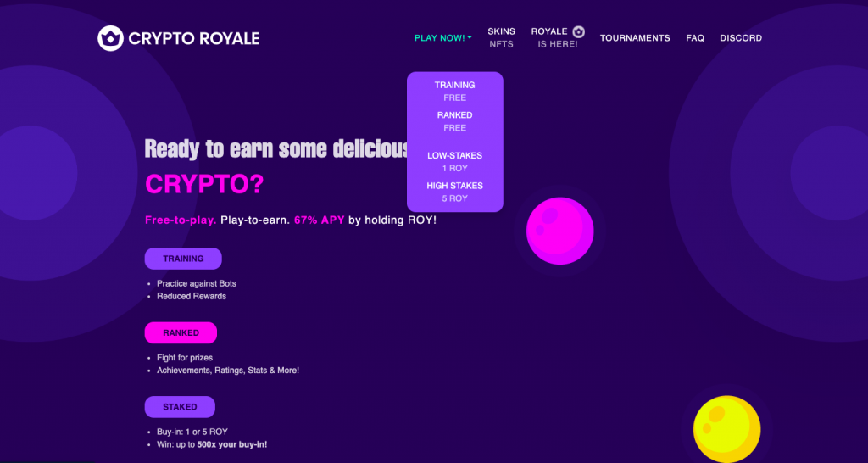Click 'Achievements, Ratings, Stats & More!' text
The height and width of the screenshot is (463, 868).
point(228,371)
